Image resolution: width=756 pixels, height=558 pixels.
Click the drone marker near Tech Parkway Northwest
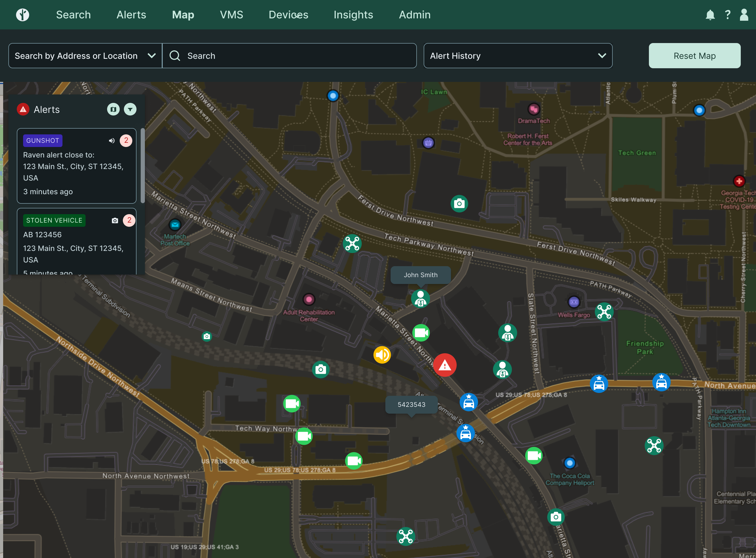coord(352,244)
